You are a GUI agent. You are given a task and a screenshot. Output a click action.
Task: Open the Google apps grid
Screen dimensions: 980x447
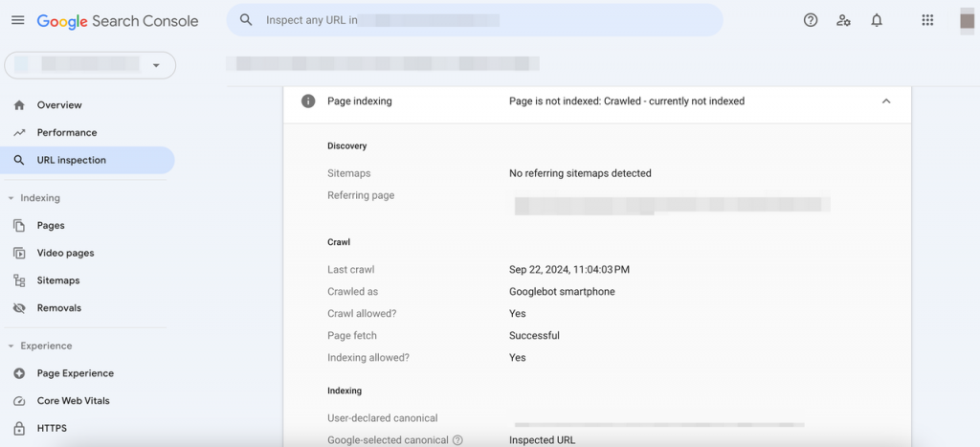coord(927,20)
